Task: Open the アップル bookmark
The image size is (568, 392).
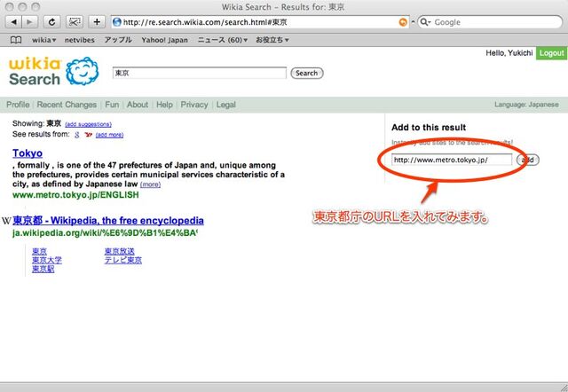Action: [x=118, y=40]
